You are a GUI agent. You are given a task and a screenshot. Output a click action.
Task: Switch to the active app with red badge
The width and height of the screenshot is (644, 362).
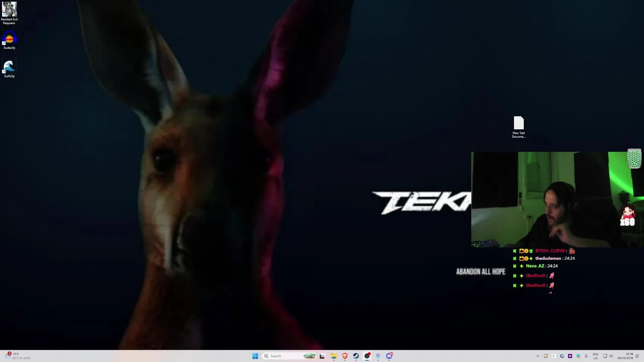pos(367,356)
